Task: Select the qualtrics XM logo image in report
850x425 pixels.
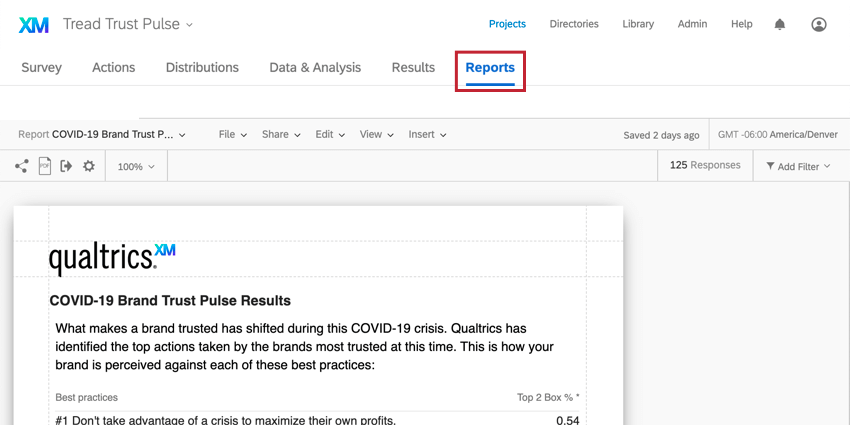Action: point(112,259)
